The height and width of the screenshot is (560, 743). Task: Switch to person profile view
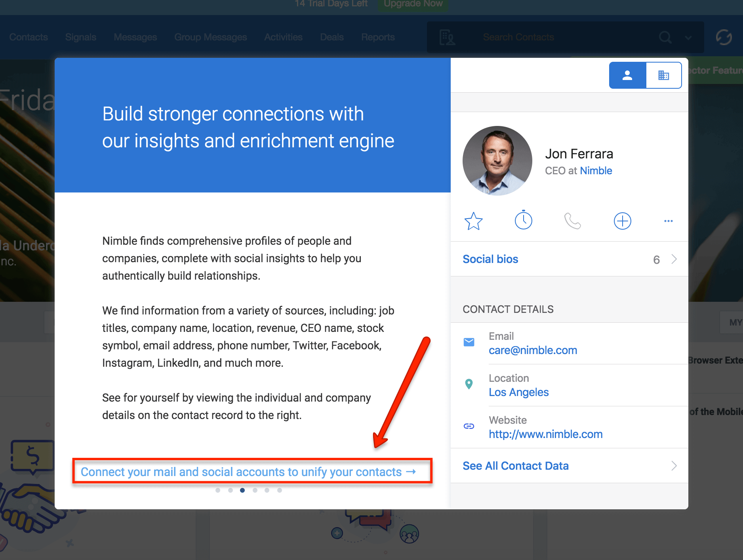tap(627, 75)
